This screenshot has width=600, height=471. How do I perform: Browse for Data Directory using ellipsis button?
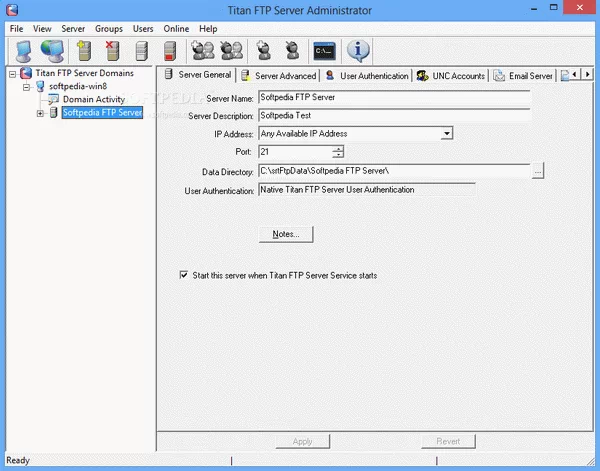pyautogui.click(x=538, y=171)
